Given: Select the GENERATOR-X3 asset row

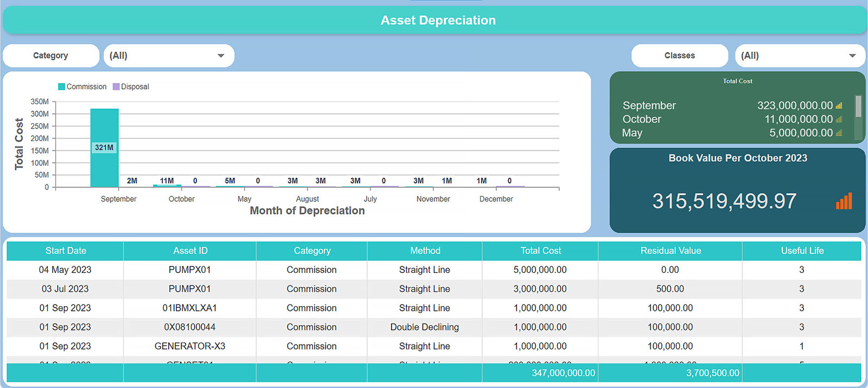Looking at the screenshot, I should pos(190,346).
